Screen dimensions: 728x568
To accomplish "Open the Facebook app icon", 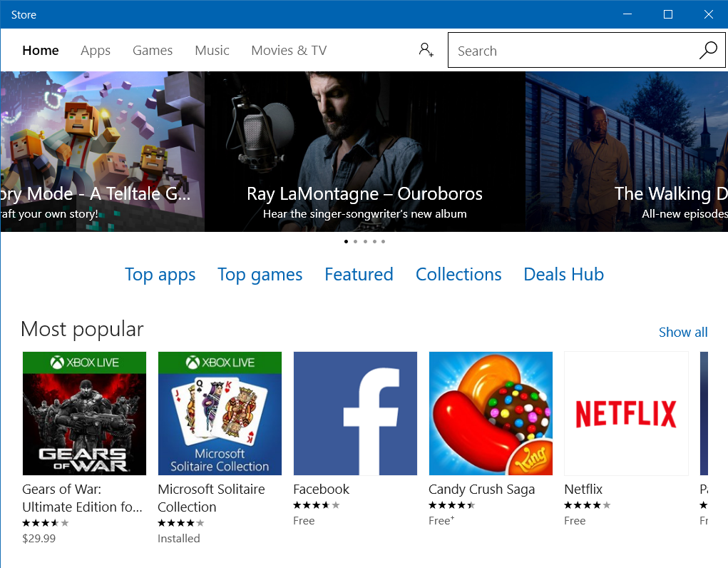I will 355,413.
